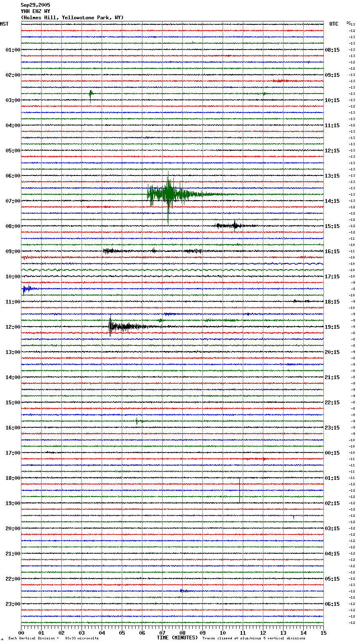Click the 15:00 MST time label
The height and width of the screenshot is (644, 357).
coord(13,403)
